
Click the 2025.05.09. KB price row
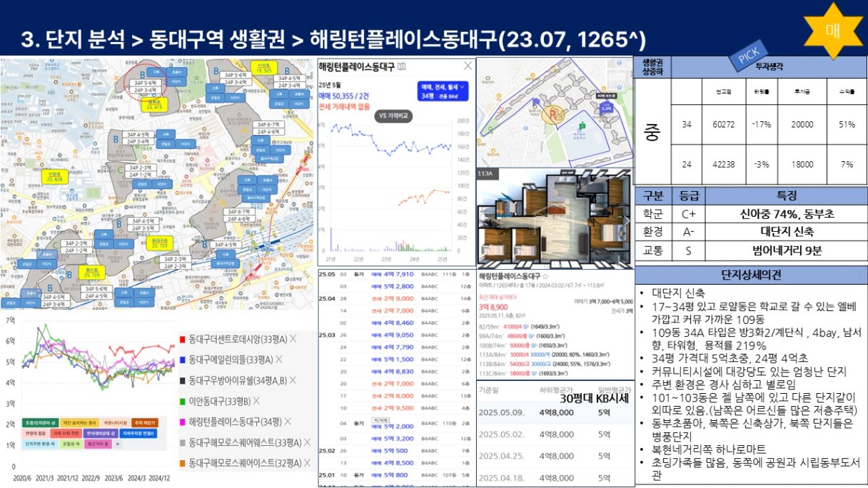pos(555,412)
